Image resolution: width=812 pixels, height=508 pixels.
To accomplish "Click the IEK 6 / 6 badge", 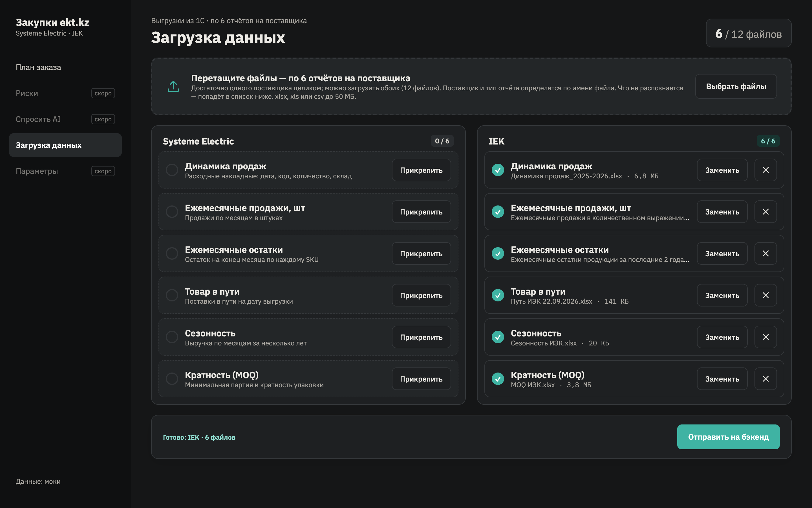I will (768, 141).
